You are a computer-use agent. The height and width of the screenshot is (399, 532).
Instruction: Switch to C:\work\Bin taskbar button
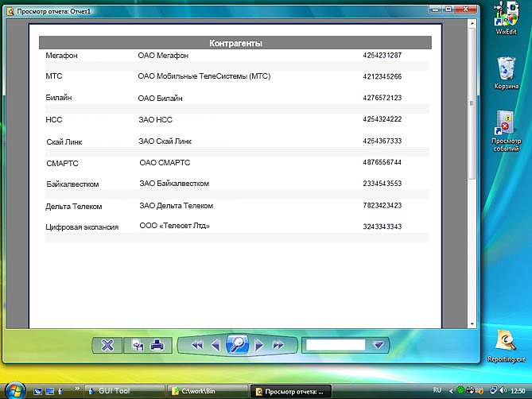point(208,391)
